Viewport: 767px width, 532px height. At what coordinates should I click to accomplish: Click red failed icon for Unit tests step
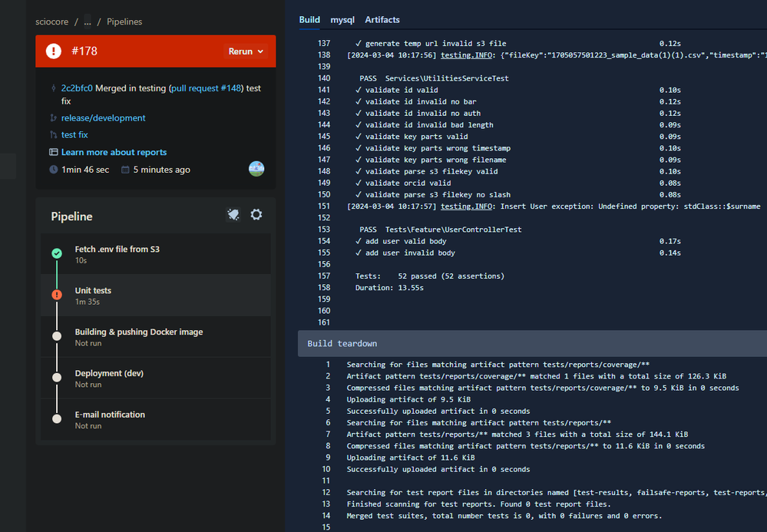pos(57,295)
